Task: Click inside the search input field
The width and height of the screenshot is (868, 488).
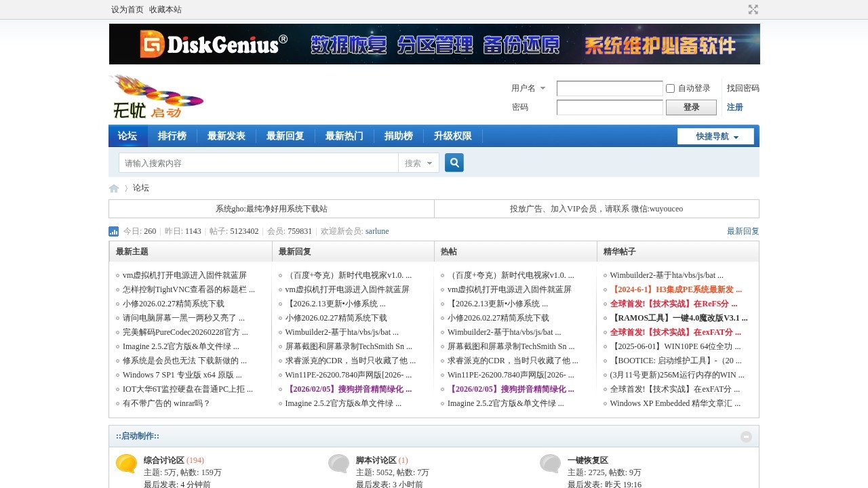Action: 258,163
